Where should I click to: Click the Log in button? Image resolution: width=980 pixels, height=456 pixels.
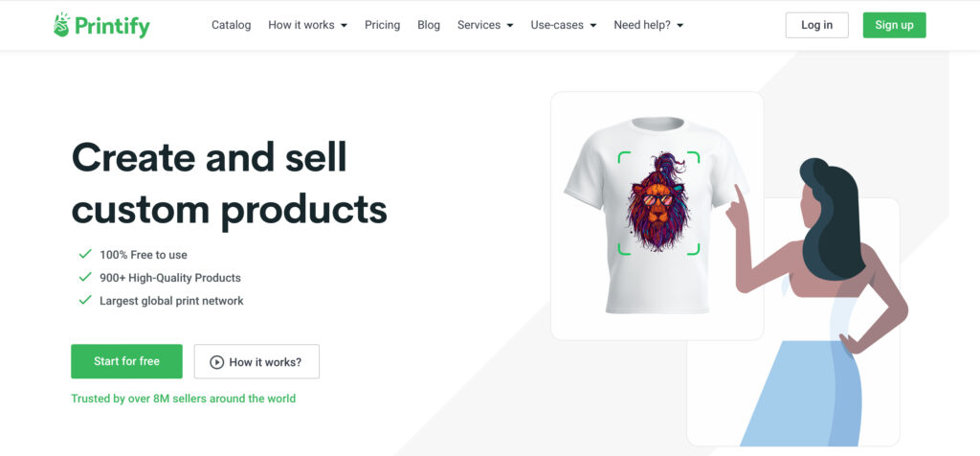(x=817, y=25)
